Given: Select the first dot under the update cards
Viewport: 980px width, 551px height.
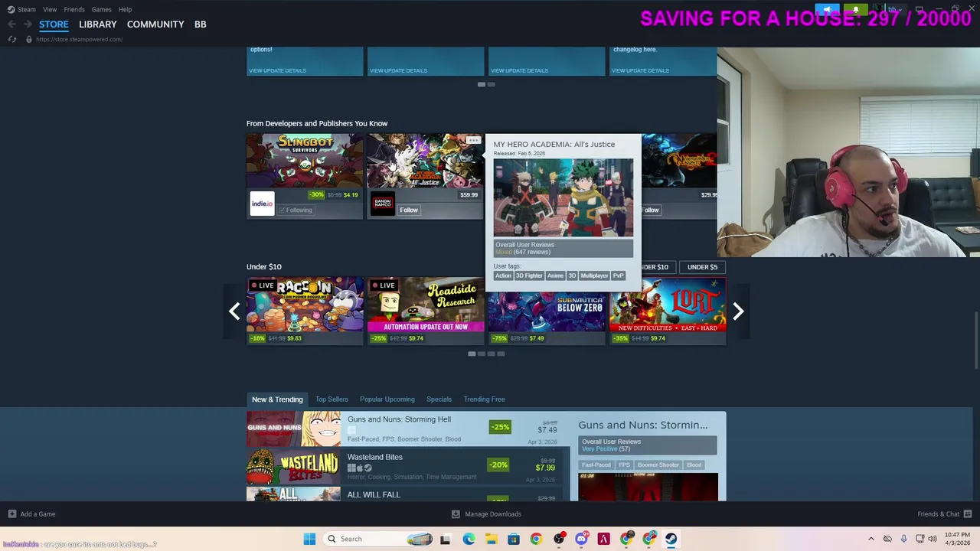Looking at the screenshot, I should coord(482,84).
